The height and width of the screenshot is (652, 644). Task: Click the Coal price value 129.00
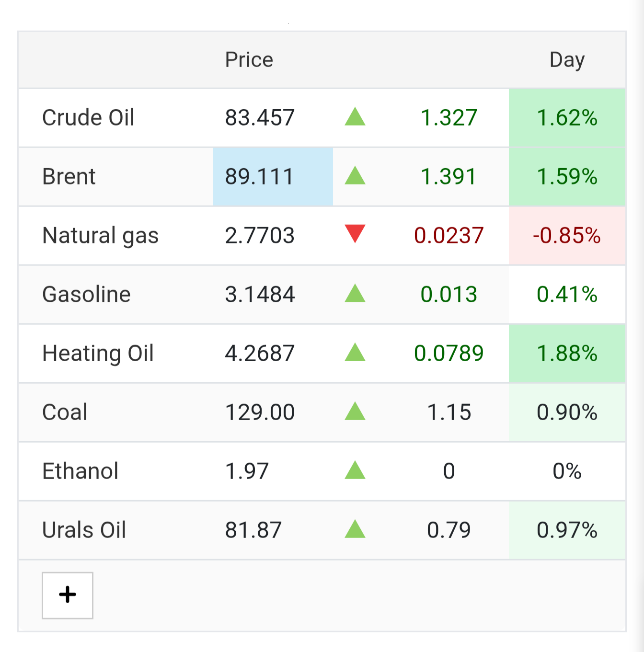pos(260,412)
